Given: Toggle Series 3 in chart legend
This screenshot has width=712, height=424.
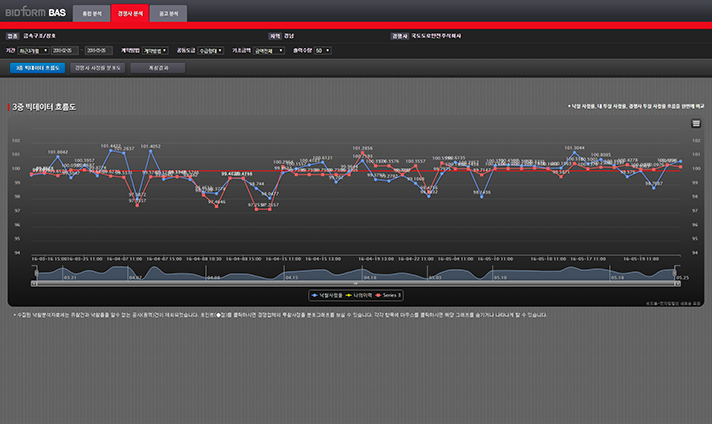Looking at the screenshot, I should pos(388,296).
